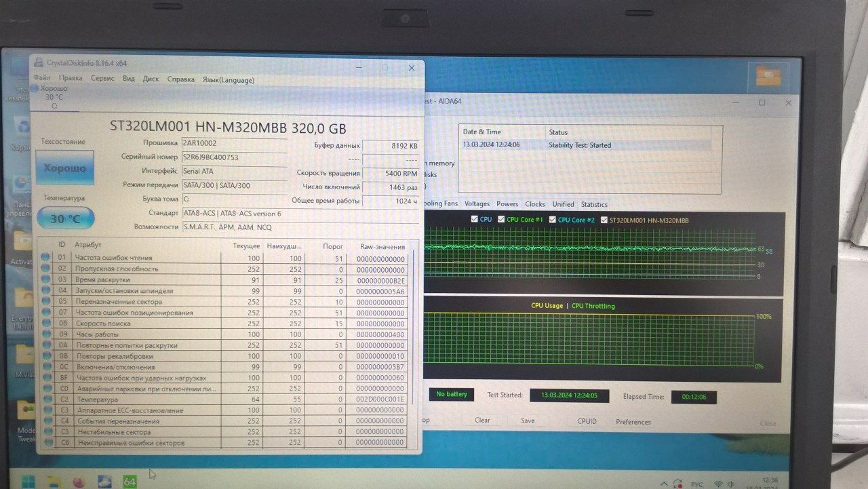Toggle the ST320LM001 HN-M320MBB checkbox

pyautogui.click(x=604, y=220)
